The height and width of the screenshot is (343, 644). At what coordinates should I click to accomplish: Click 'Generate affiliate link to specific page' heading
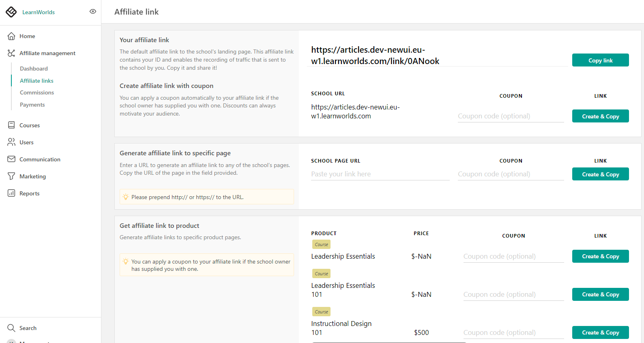coord(175,153)
